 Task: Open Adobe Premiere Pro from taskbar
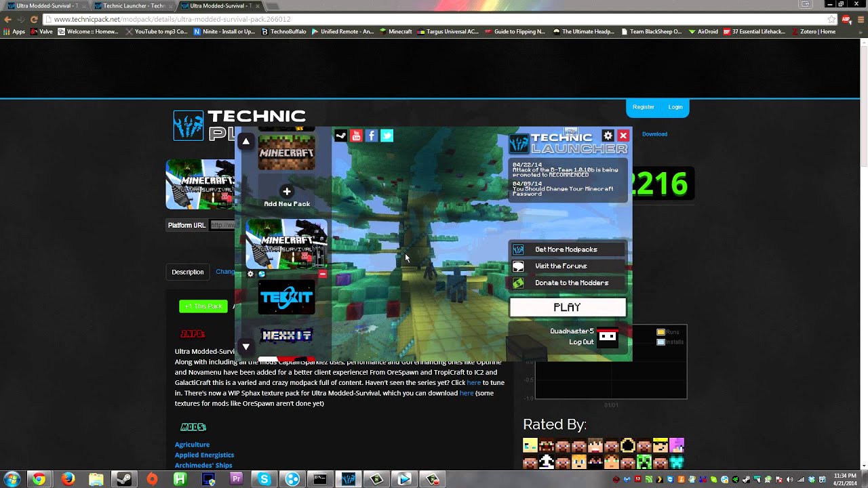[236, 479]
